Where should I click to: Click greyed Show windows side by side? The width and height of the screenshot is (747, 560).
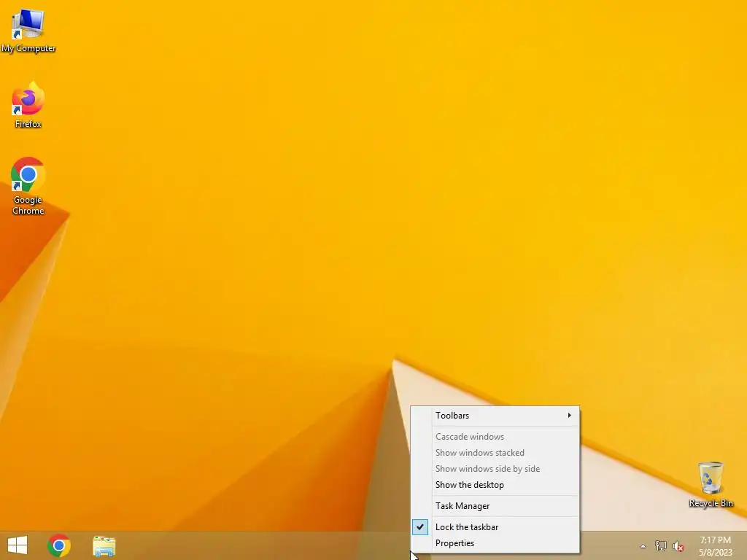click(x=495, y=469)
